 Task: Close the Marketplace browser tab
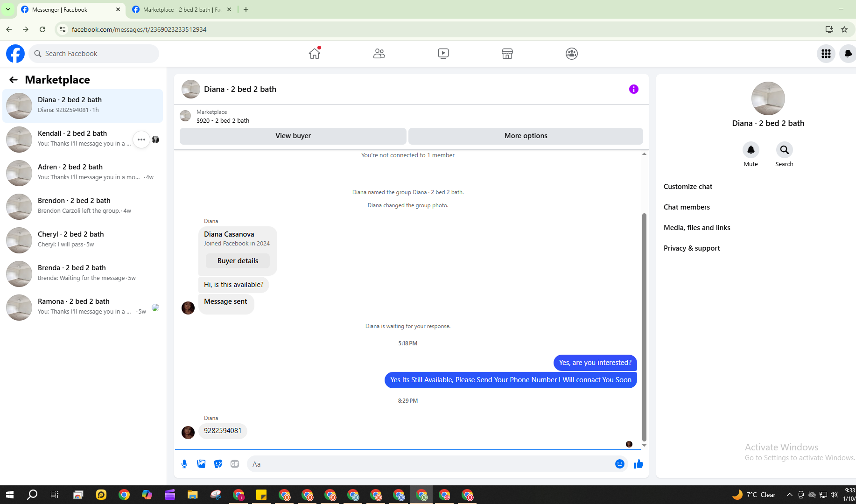(229, 9)
